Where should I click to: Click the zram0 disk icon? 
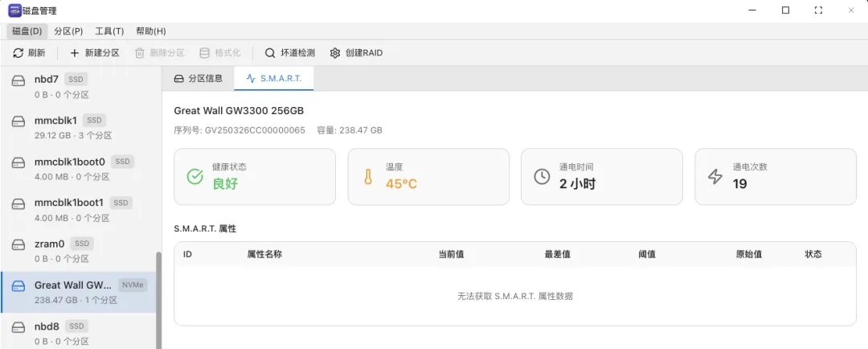coord(18,244)
